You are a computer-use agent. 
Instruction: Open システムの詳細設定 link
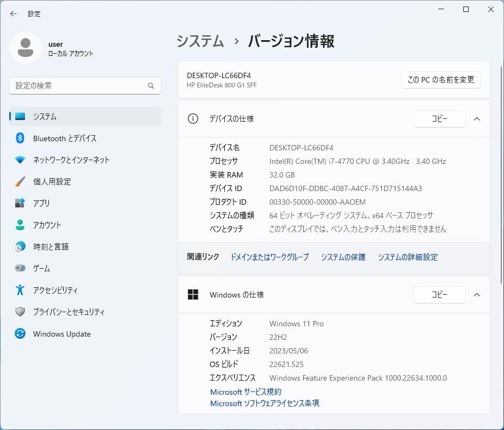click(407, 257)
